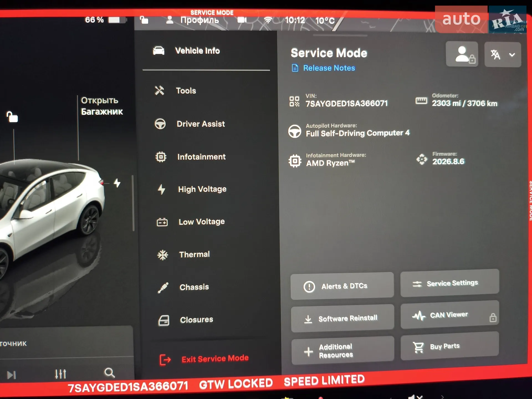Click the VIN value 7SAYGDED1SA366071
Viewport: 532px width, 399px height.
point(346,104)
